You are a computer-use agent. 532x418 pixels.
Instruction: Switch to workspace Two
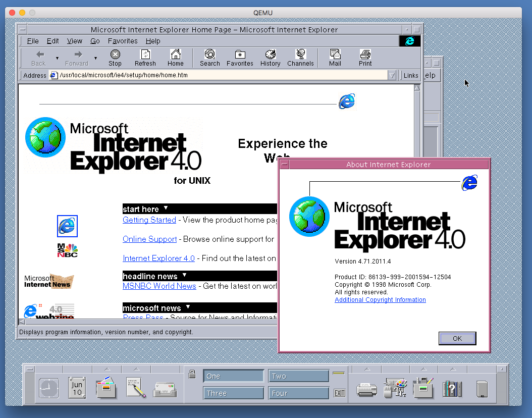pyautogui.click(x=299, y=376)
